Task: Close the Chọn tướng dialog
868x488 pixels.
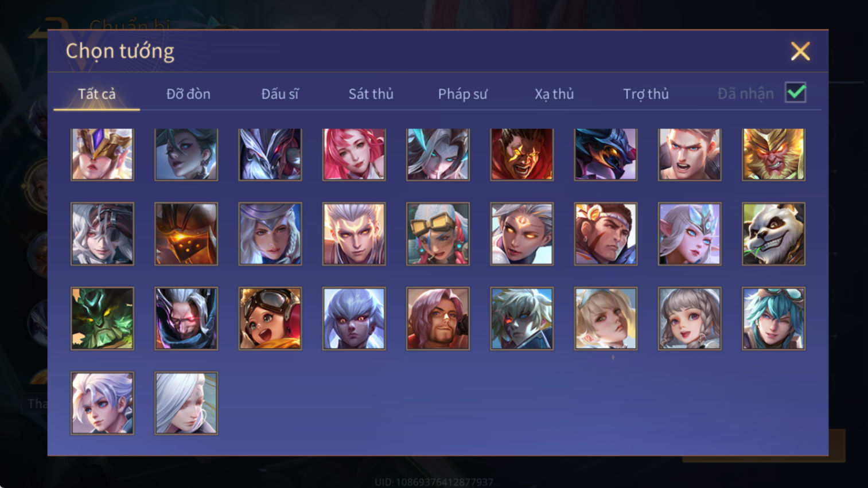Action: 800,52
